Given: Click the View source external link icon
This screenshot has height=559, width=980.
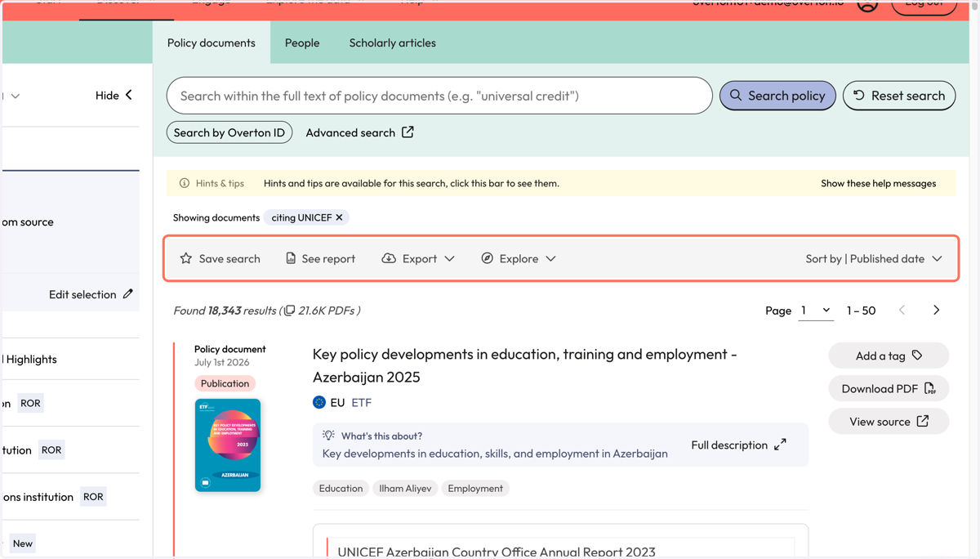Looking at the screenshot, I should click(923, 421).
